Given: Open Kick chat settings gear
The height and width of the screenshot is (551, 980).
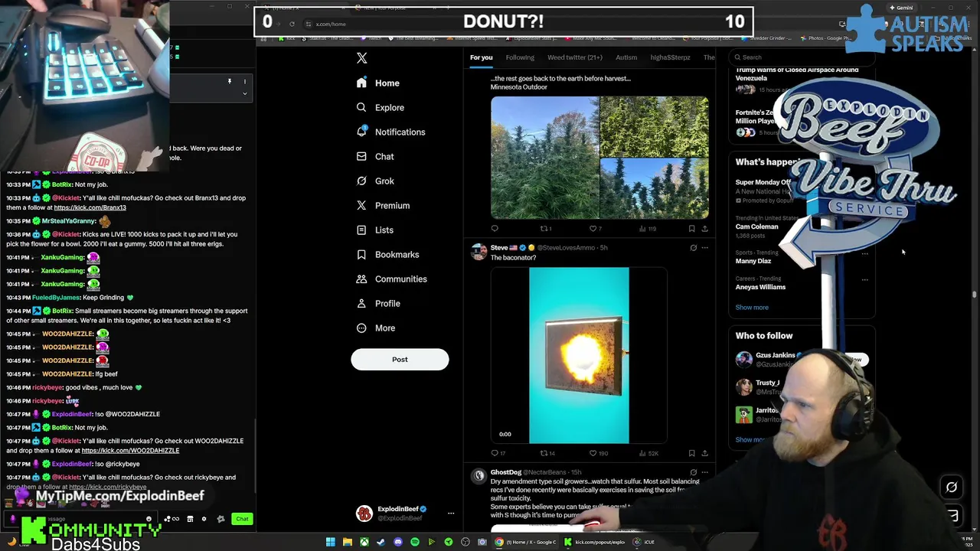Looking at the screenshot, I should (204, 519).
